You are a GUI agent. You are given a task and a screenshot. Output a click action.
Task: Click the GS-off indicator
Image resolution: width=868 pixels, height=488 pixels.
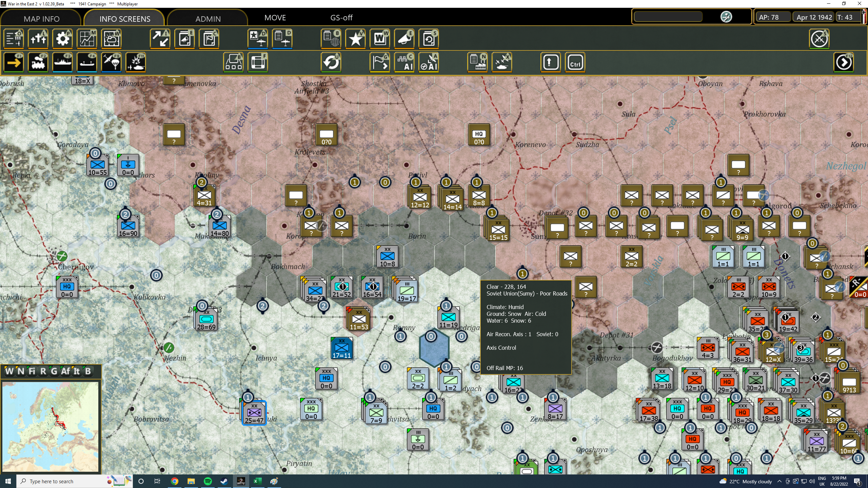click(341, 18)
